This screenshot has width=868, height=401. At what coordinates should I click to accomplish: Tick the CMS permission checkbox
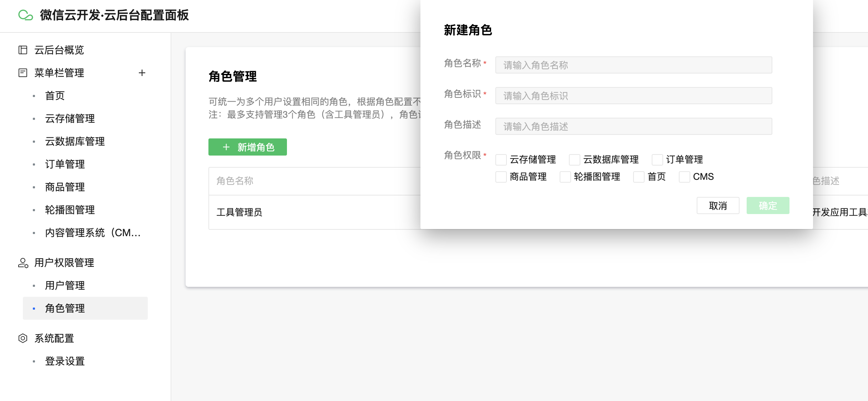tap(684, 177)
